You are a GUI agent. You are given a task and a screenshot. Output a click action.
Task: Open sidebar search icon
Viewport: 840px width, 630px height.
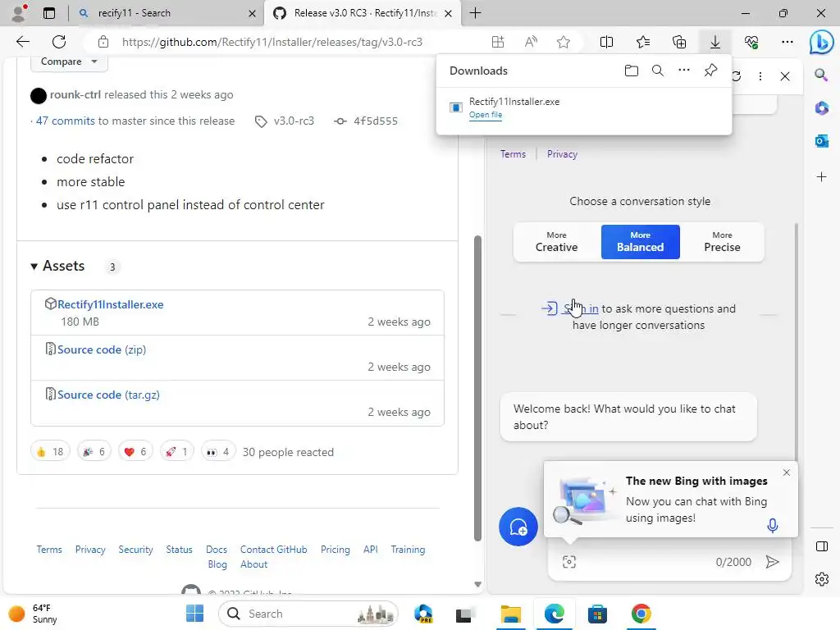click(821, 75)
